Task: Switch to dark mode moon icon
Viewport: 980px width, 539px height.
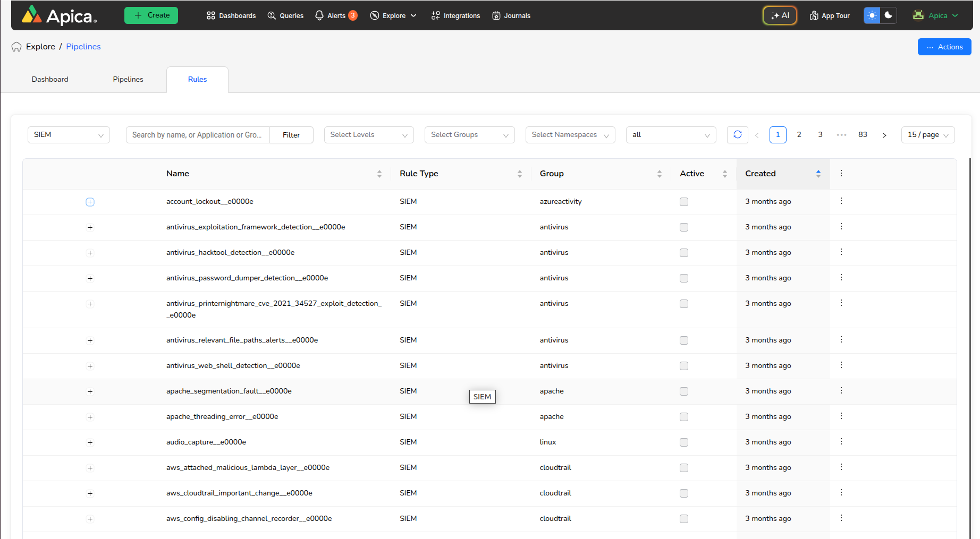Action: 888,15
